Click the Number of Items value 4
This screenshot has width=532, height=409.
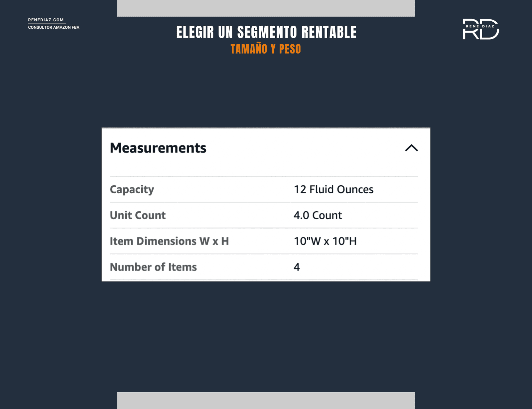pyautogui.click(x=297, y=267)
